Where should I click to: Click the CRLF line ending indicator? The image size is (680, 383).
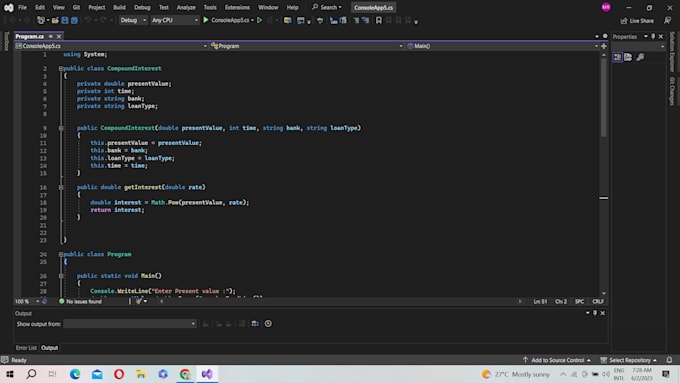pos(598,301)
